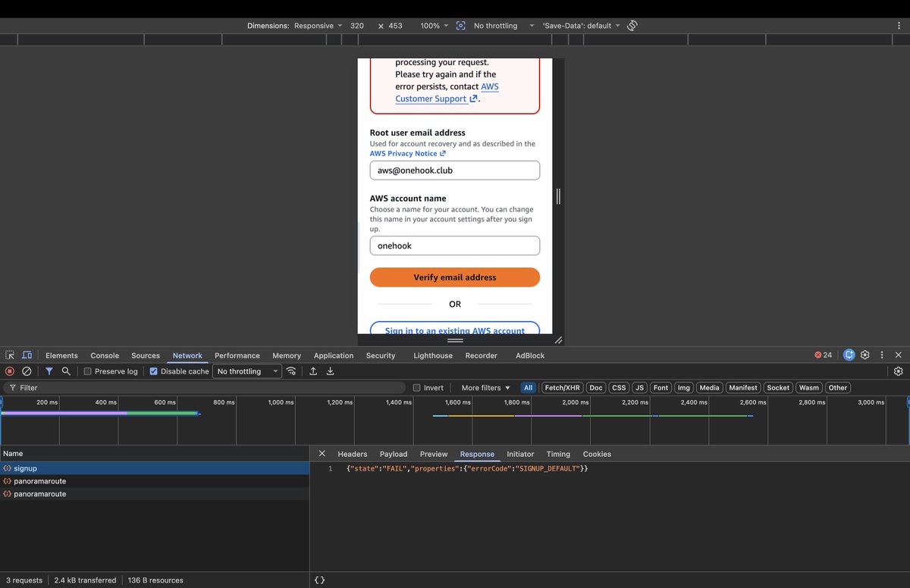910x588 pixels.
Task: Open the Application tab
Action: pyautogui.click(x=334, y=355)
